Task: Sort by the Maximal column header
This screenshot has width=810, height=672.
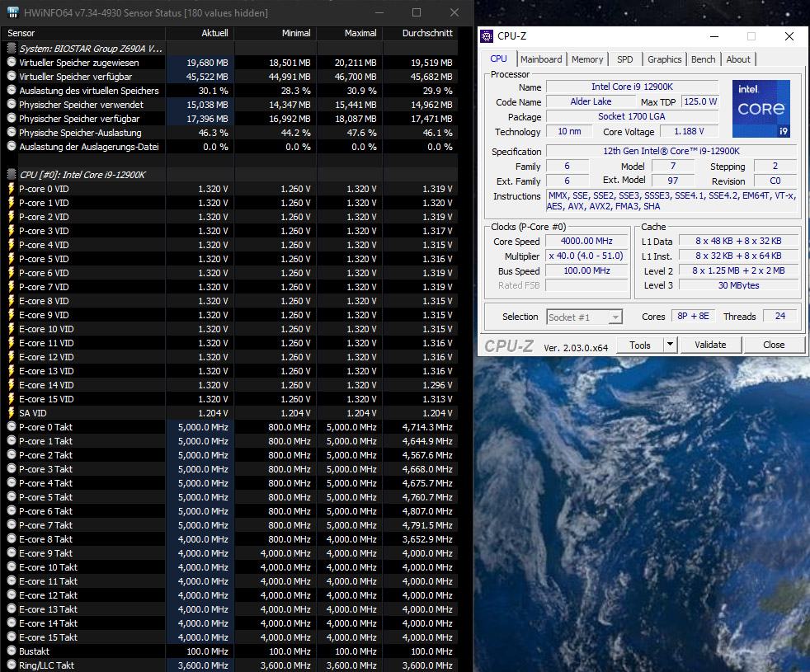Action: click(350, 33)
